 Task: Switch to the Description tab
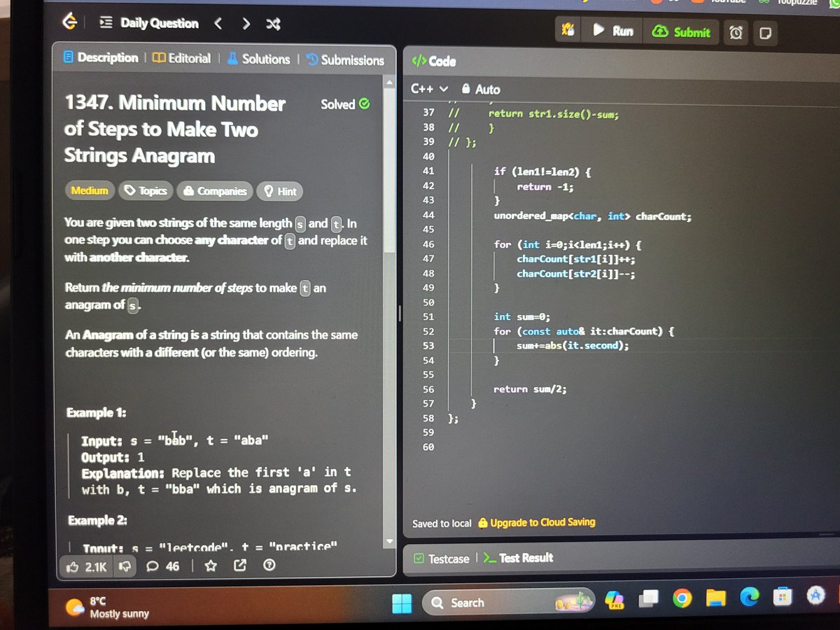(x=101, y=57)
